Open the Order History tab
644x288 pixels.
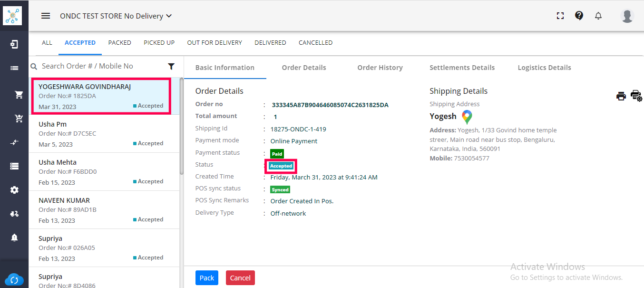click(x=380, y=68)
